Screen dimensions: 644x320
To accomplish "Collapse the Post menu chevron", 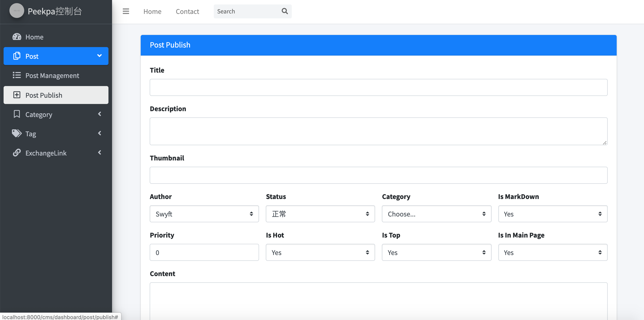I will pyautogui.click(x=99, y=56).
